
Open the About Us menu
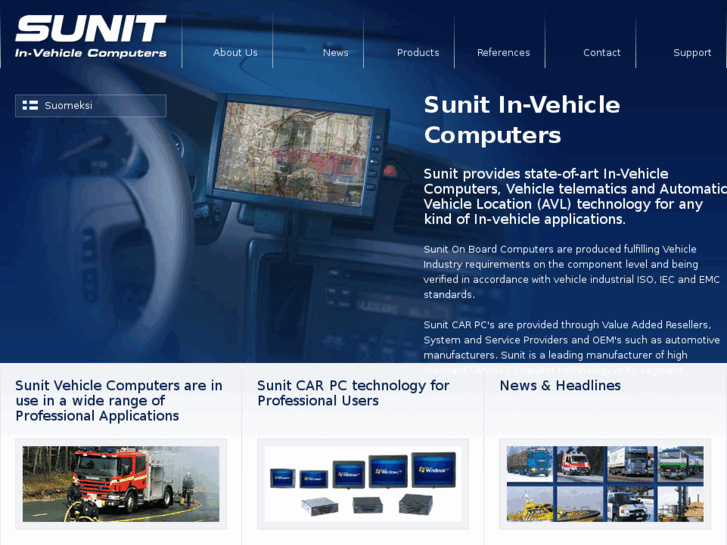pyautogui.click(x=235, y=52)
